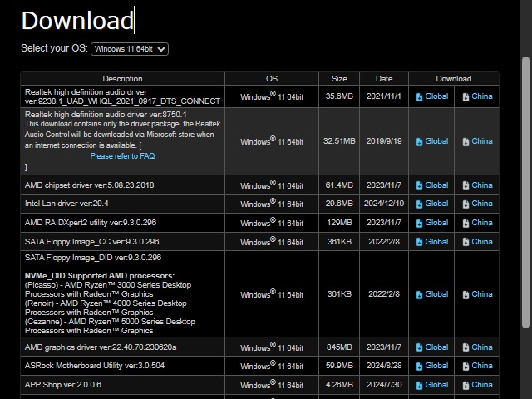532x399 pixels.
Task: Click the page vertical scrollbar thumb
Action: click(x=525, y=192)
